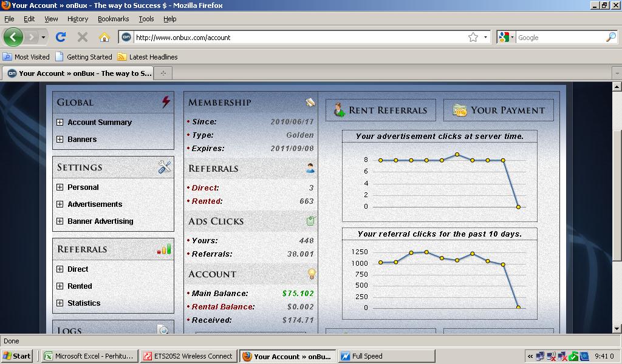Go to the Home page icon
Image resolution: width=622 pixels, height=364 pixels.
pyautogui.click(x=104, y=37)
